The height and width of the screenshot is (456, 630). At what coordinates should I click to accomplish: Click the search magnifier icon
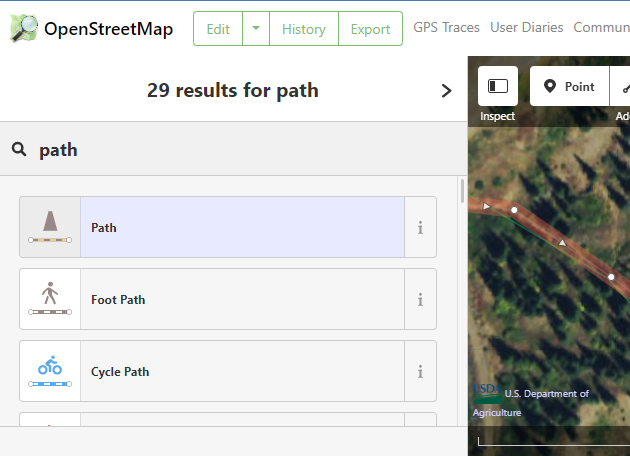pyautogui.click(x=19, y=149)
